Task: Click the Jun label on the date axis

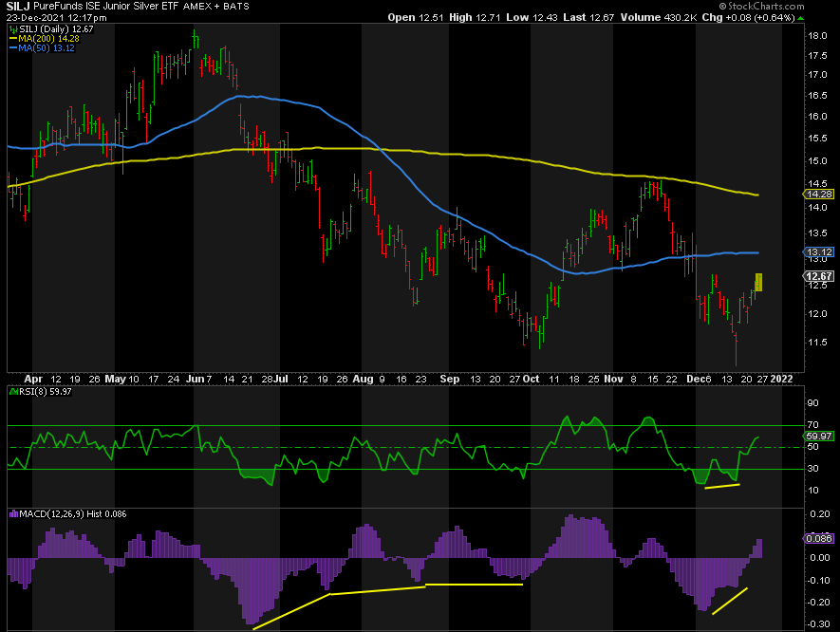Action: (x=195, y=380)
